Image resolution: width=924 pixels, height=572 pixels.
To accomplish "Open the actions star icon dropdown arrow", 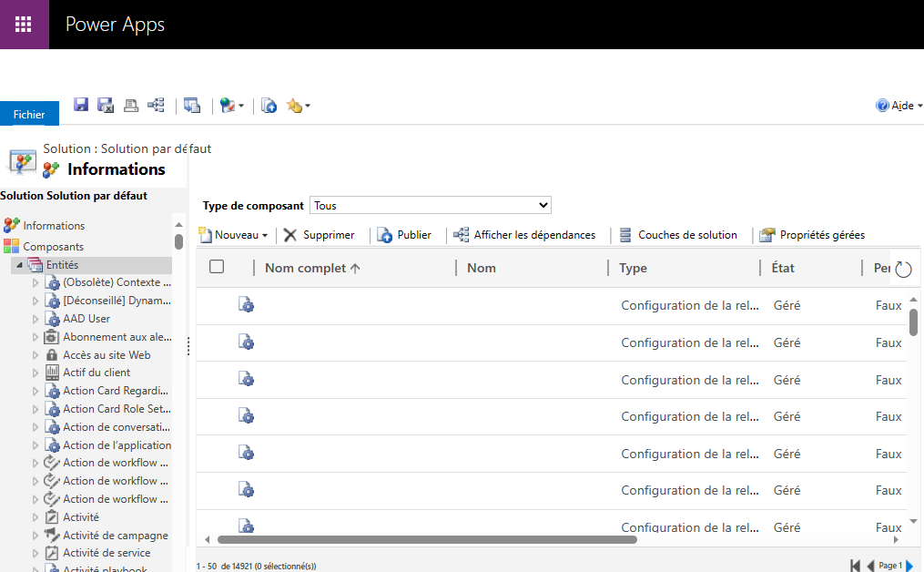I will [x=308, y=107].
